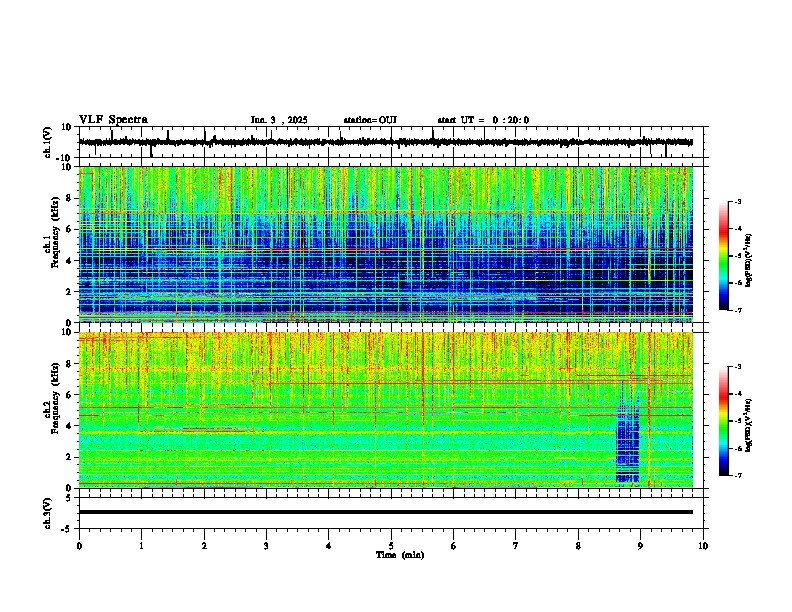792x612 pixels.
Task: Click the ch.3 flat black voltage trace
Action: pyautogui.click(x=386, y=512)
